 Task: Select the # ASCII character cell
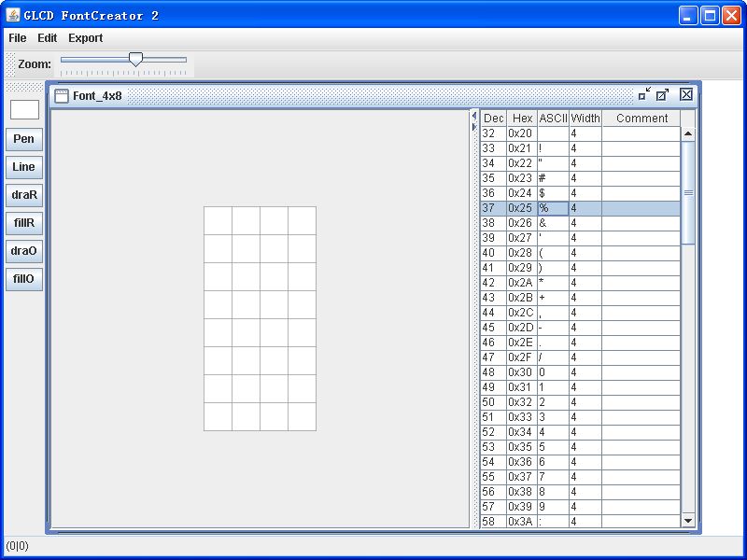pyautogui.click(x=553, y=178)
